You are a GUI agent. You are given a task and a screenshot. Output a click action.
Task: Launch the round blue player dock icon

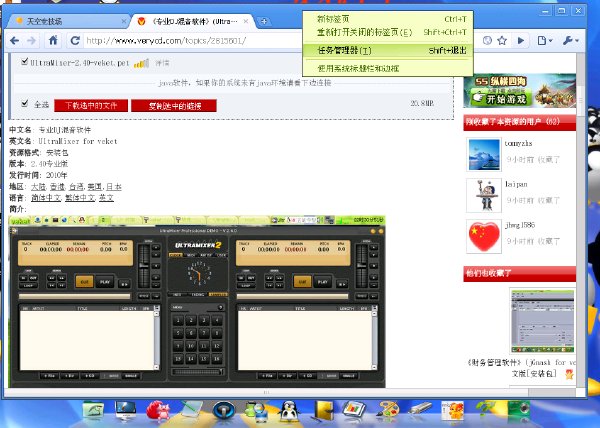coord(224,412)
